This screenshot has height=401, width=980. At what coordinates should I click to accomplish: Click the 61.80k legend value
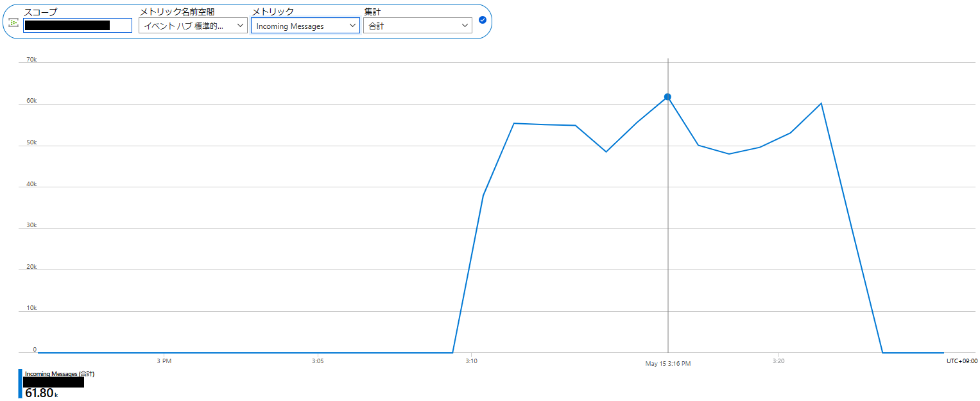coord(41,393)
